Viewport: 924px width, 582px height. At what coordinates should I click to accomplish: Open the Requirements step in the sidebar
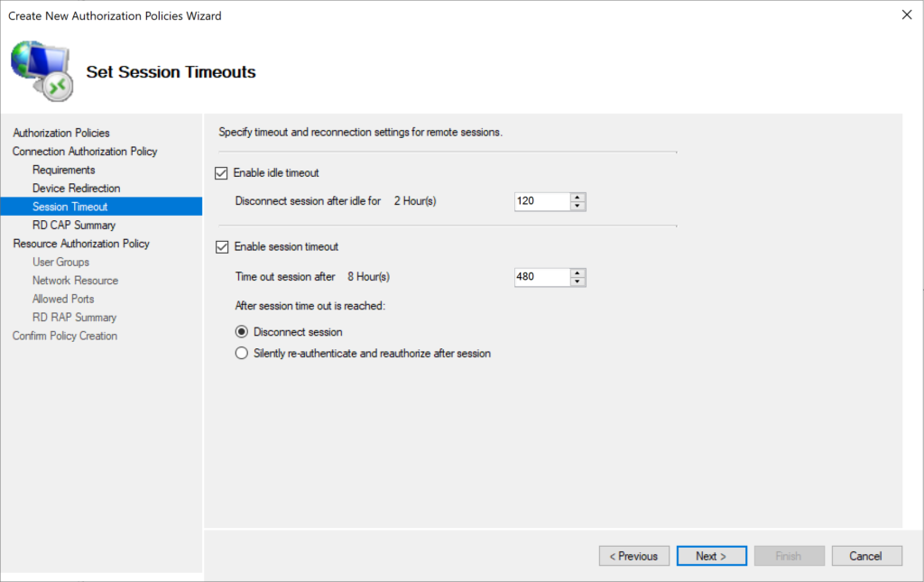[x=63, y=170]
